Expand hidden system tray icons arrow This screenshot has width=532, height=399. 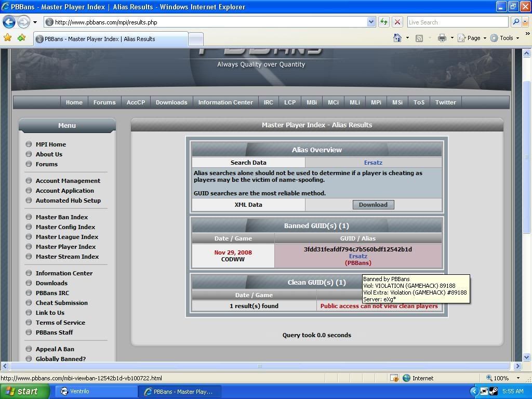pos(474,392)
